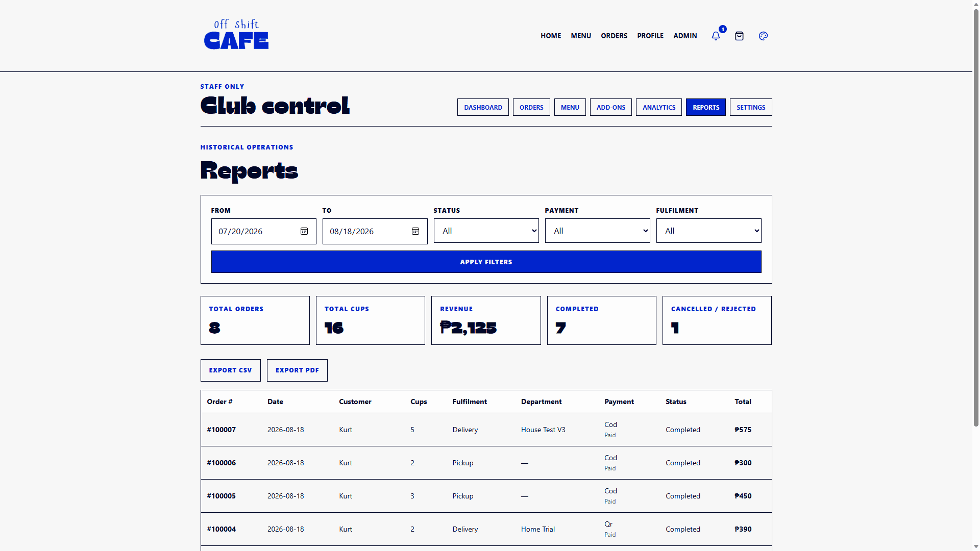Click the To date input 08/18/2026

point(375,231)
